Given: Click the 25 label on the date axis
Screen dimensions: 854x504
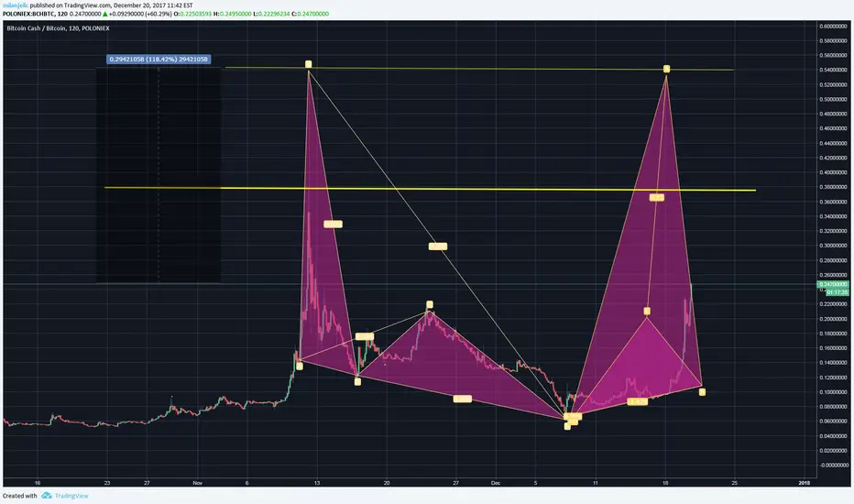Looking at the screenshot, I should (735, 483).
